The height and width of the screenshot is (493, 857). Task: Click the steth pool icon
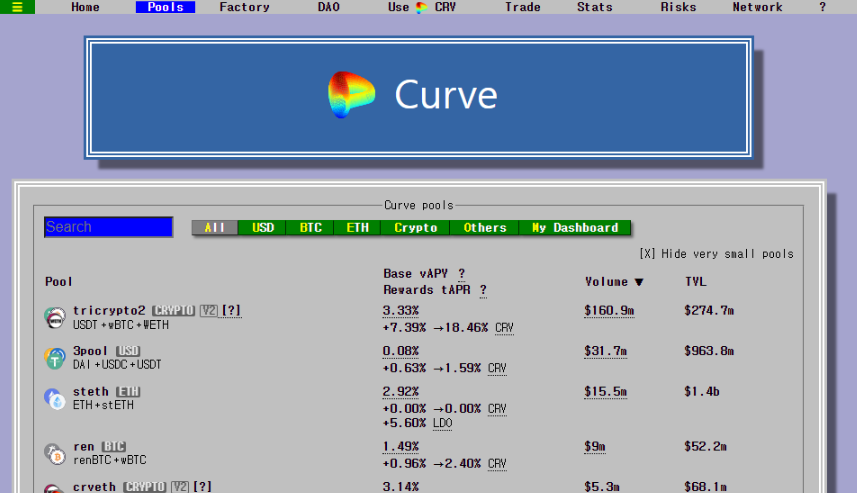click(x=55, y=399)
